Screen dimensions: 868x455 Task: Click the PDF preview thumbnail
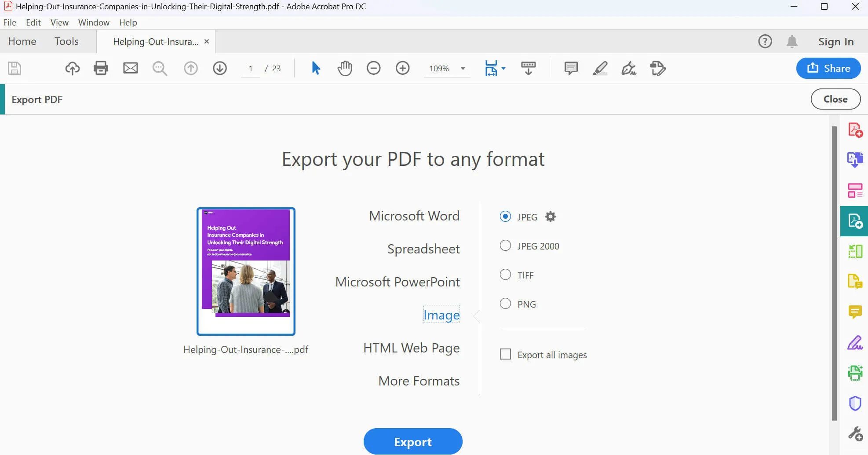pos(246,271)
